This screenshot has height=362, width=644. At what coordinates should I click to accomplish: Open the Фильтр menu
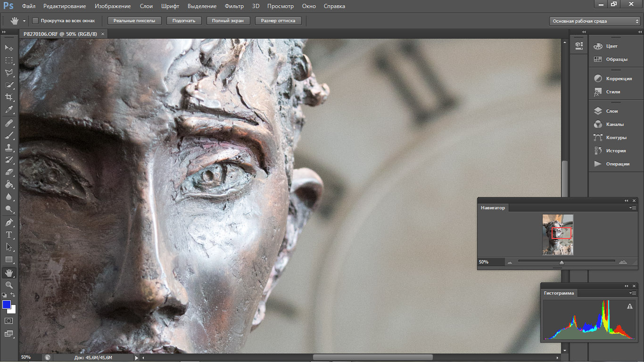[234, 6]
